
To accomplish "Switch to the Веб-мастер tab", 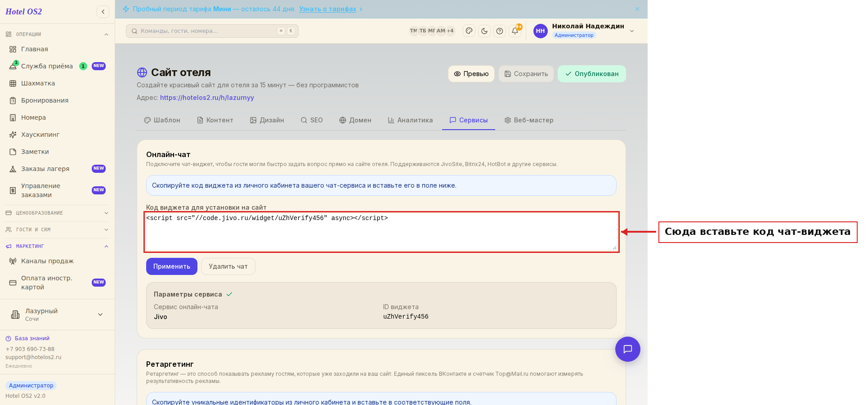I will (529, 120).
